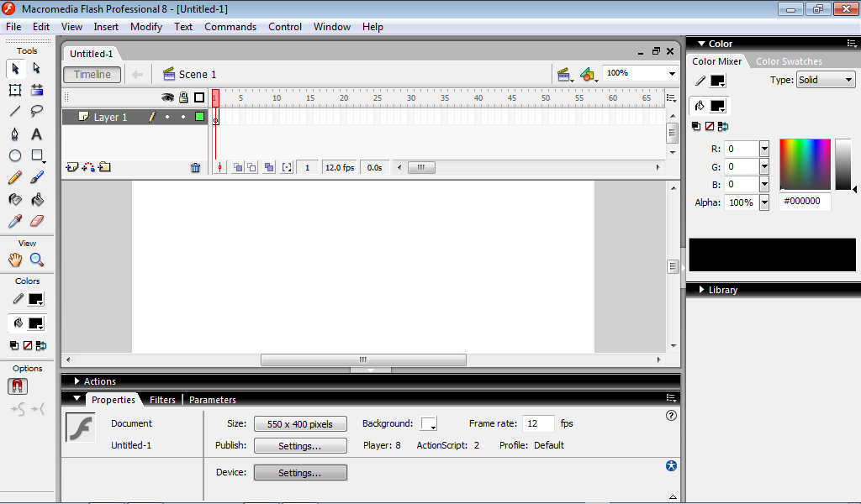Viewport: 861px width, 504px height.
Task: Click the color spectrum picker field
Action: 805,165
